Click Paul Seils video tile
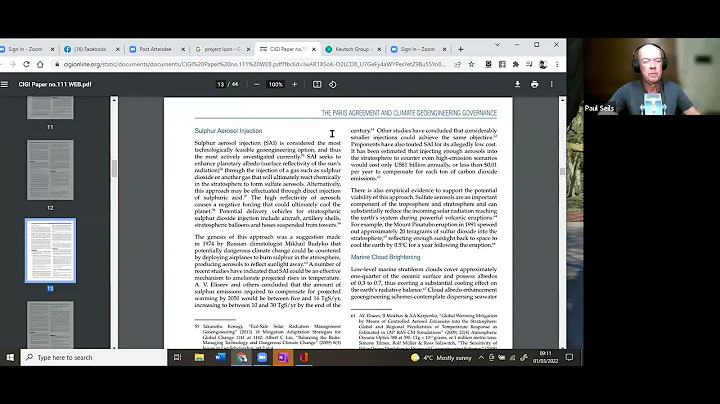 pos(651,76)
